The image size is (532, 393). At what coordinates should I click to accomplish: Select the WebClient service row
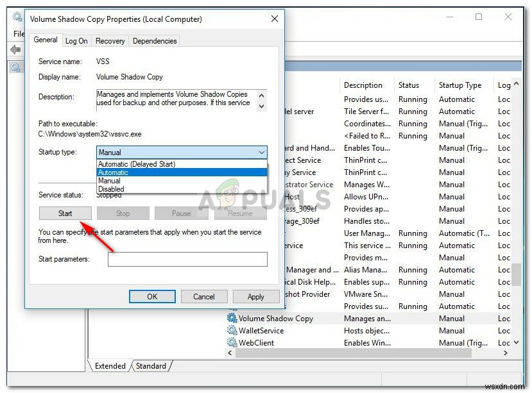pyautogui.click(x=368, y=343)
